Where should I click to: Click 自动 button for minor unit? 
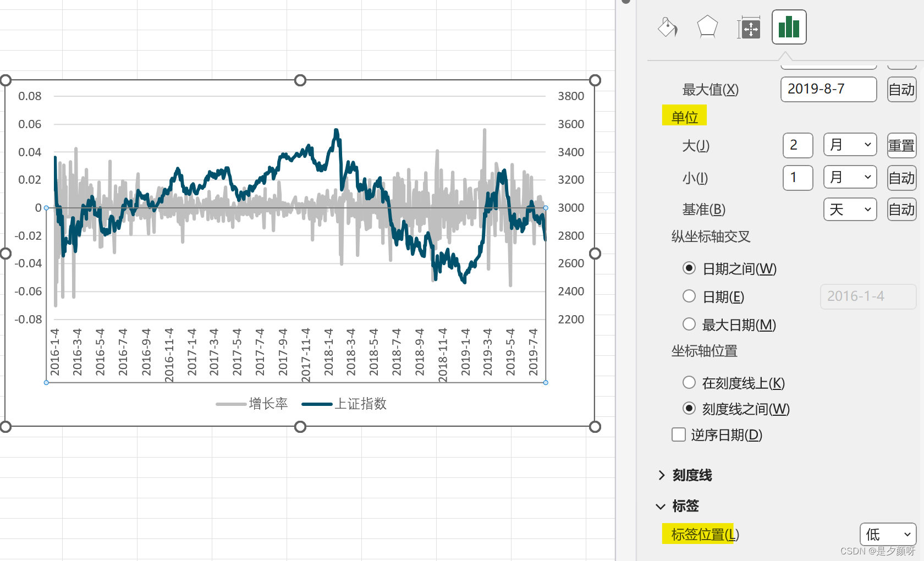point(902,178)
